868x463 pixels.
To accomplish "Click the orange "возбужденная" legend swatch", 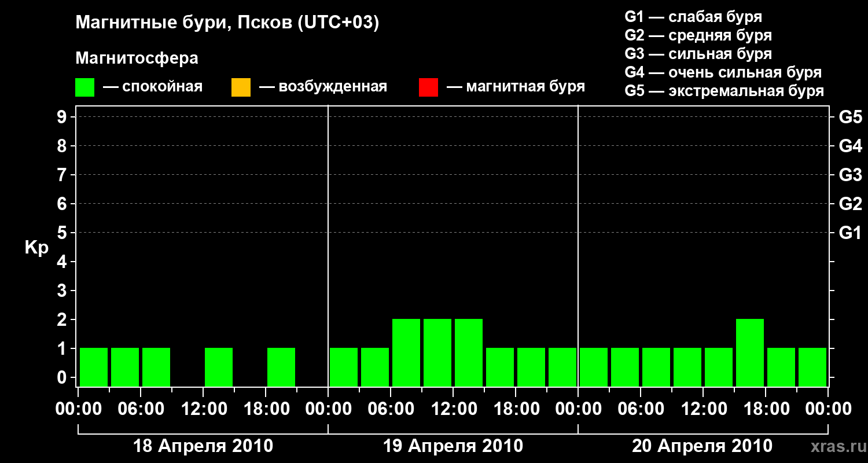I will point(241,87).
